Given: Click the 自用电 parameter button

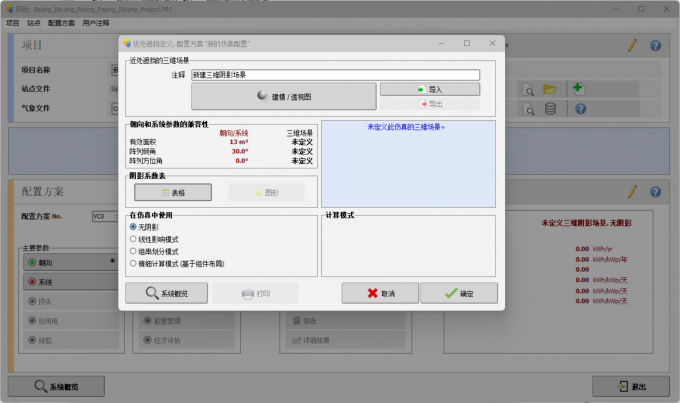Looking at the screenshot, I should [71, 321].
